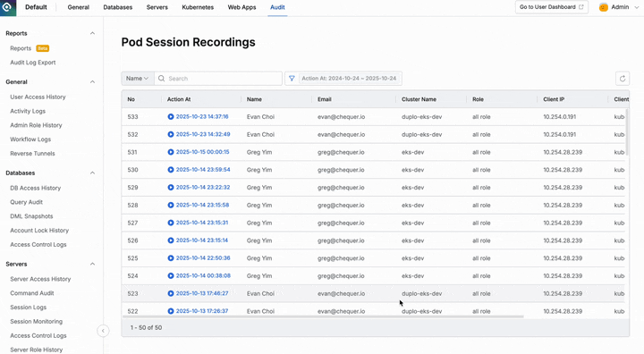Open Reports Beta in sidebar
The height and width of the screenshot is (354, 644).
pyautogui.click(x=30, y=48)
